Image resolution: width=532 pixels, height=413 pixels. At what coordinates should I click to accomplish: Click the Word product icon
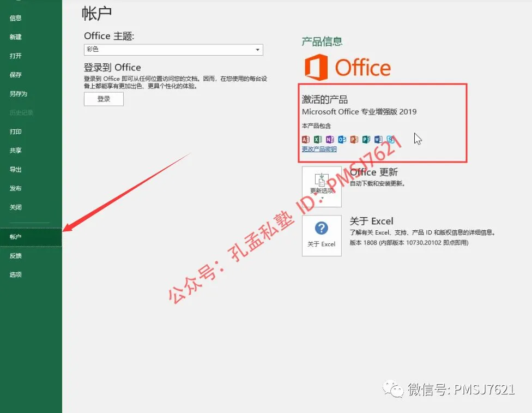378,139
